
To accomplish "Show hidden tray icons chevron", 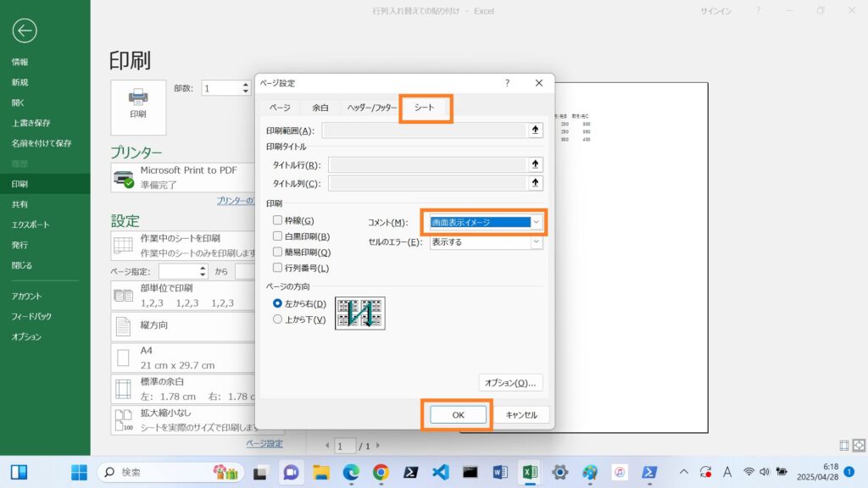I will tap(684, 472).
